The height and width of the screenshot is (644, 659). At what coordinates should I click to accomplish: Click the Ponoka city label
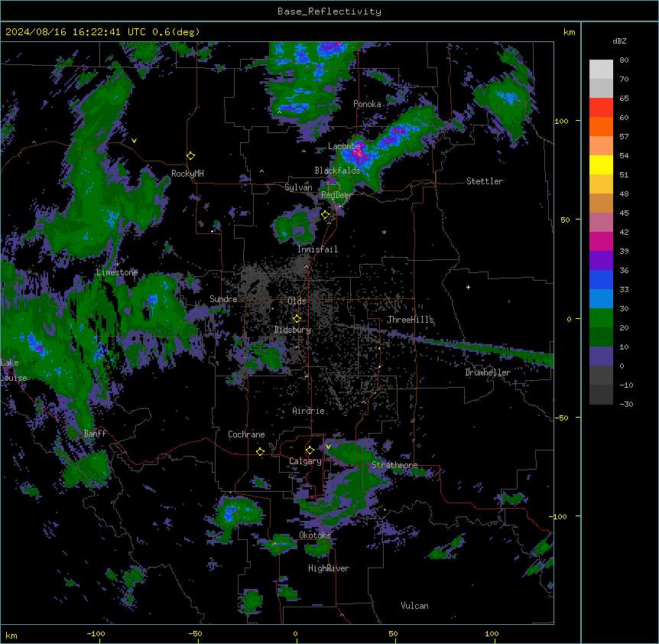[x=367, y=104]
